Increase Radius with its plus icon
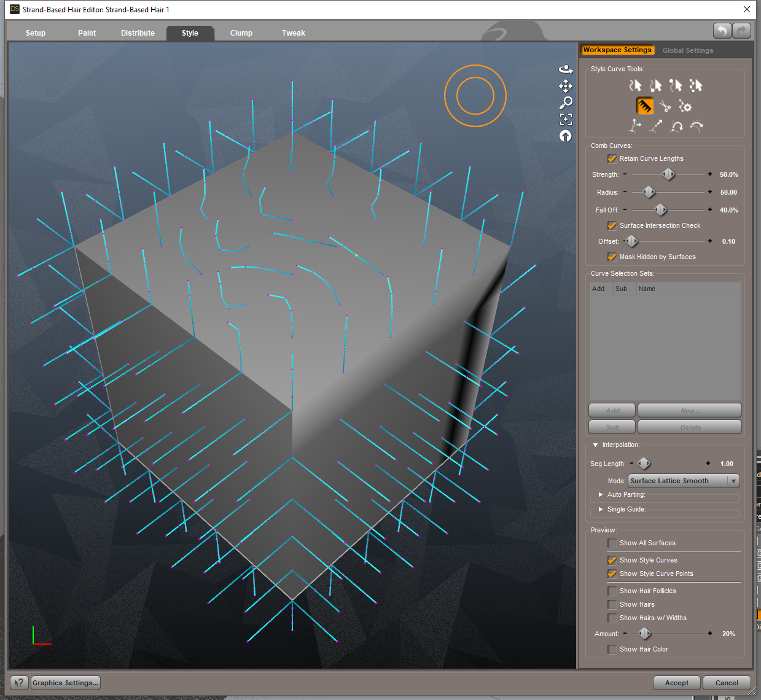761x700 pixels. tap(710, 192)
